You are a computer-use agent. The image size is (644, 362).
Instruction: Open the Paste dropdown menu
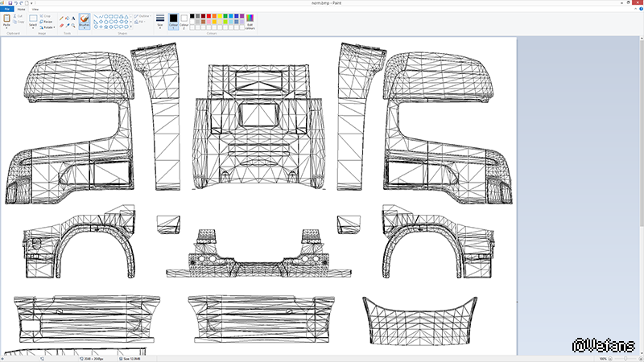point(6,26)
